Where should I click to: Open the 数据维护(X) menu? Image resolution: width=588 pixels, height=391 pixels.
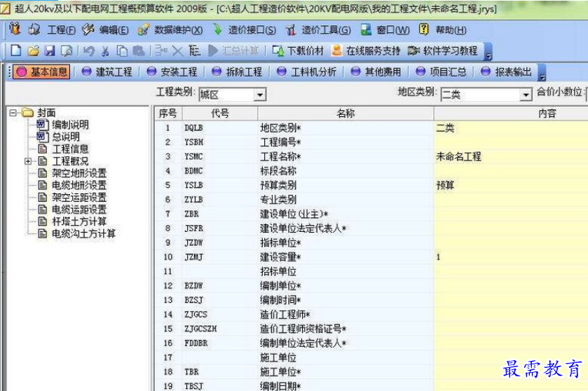(x=179, y=30)
